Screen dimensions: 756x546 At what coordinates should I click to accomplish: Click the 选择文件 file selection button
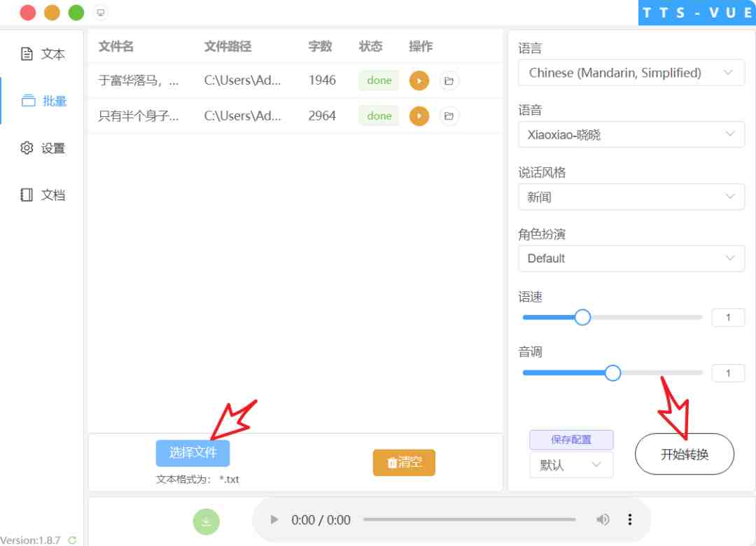coord(192,454)
